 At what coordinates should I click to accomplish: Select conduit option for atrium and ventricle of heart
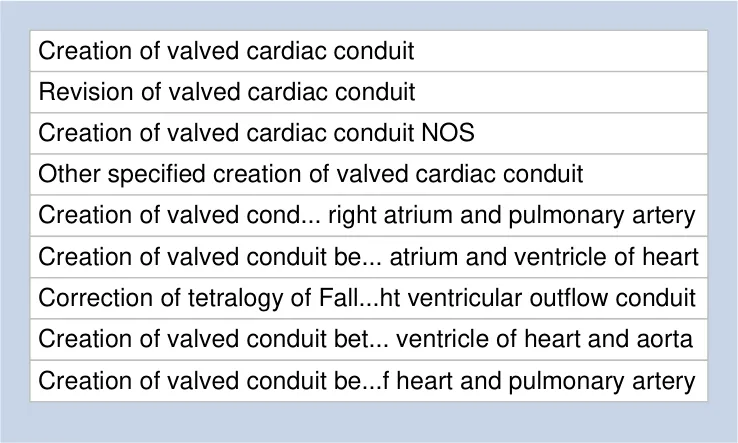coord(368,257)
